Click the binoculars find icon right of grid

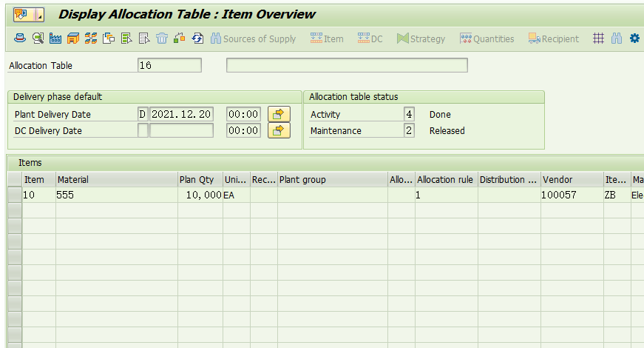[x=617, y=39]
